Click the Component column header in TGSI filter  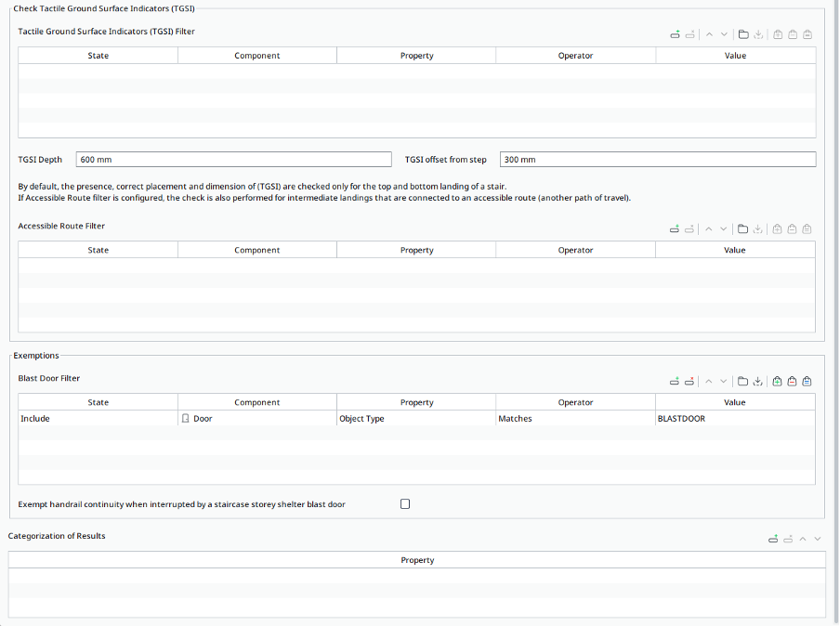[257, 56]
